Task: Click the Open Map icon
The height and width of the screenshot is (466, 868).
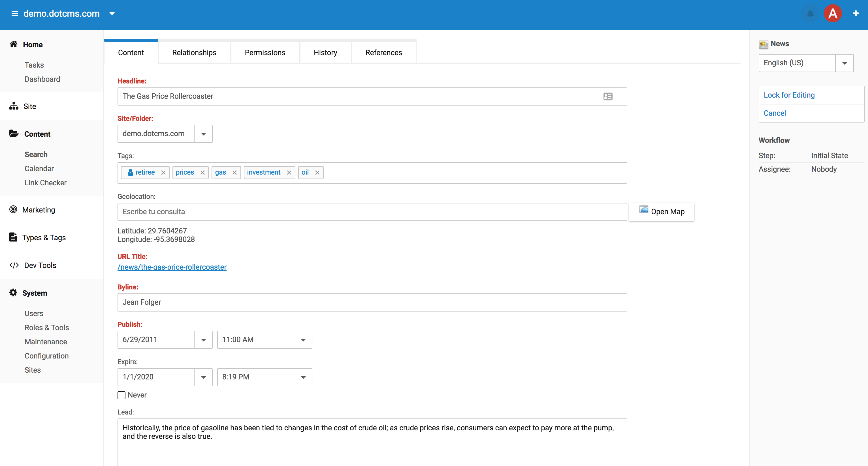Action: 644,209
